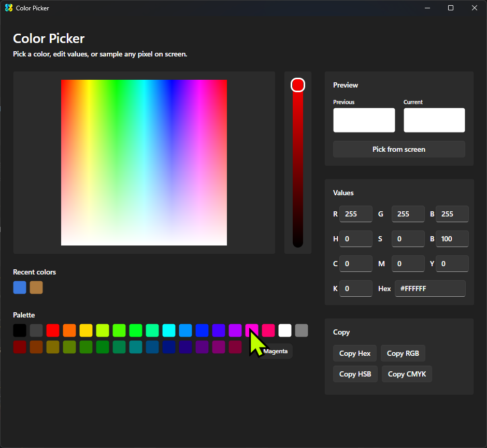Click the Copy HSB button
487x448 pixels.
[355, 374]
